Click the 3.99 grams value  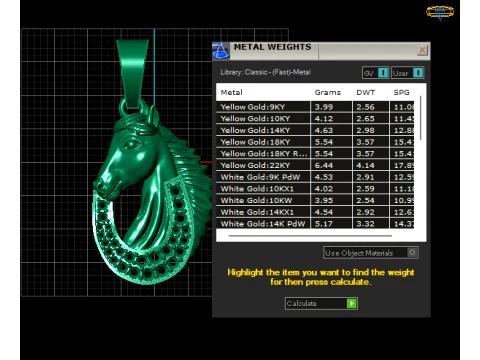click(x=324, y=107)
